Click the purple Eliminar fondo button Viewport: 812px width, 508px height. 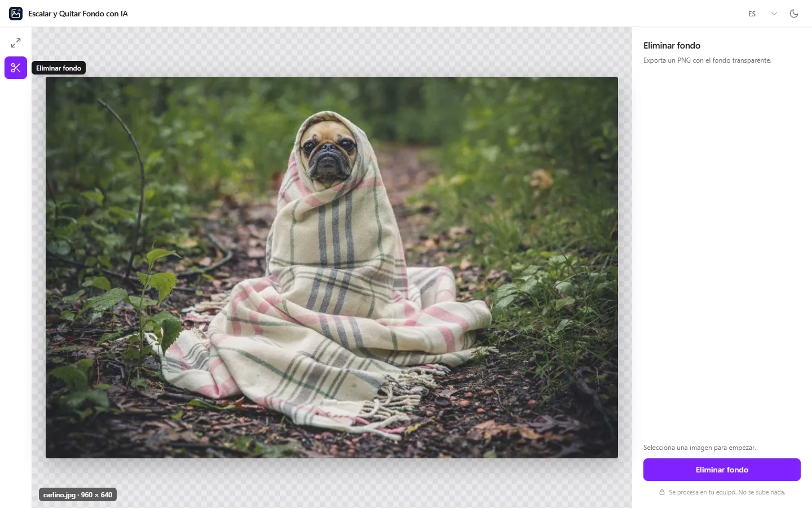[x=722, y=470]
